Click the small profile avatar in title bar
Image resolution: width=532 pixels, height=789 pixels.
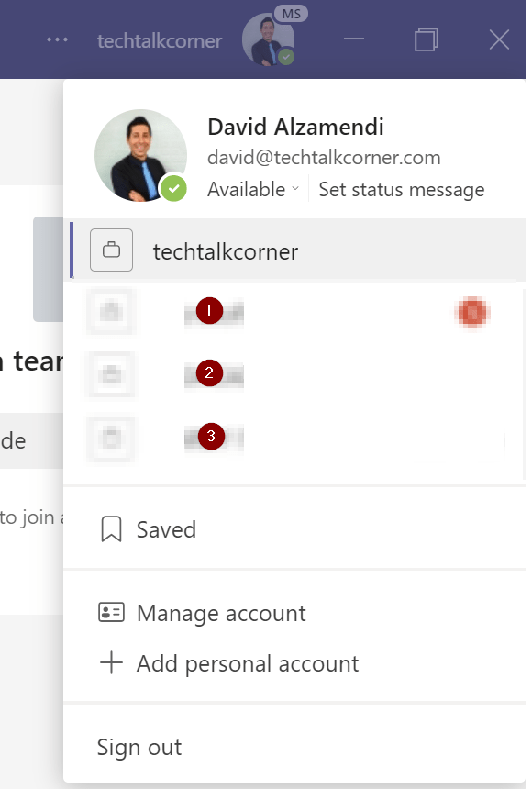coord(268,39)
